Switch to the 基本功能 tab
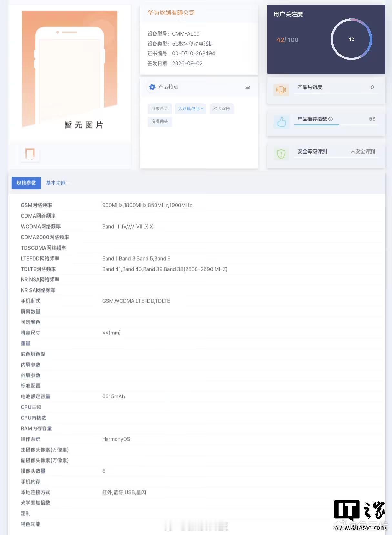The height and width of the screenshot is (535, 392). click(56, 183)
